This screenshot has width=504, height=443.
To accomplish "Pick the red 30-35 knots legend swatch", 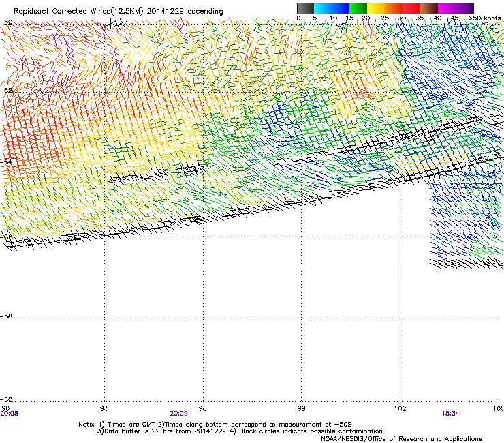I will (411, 8).
